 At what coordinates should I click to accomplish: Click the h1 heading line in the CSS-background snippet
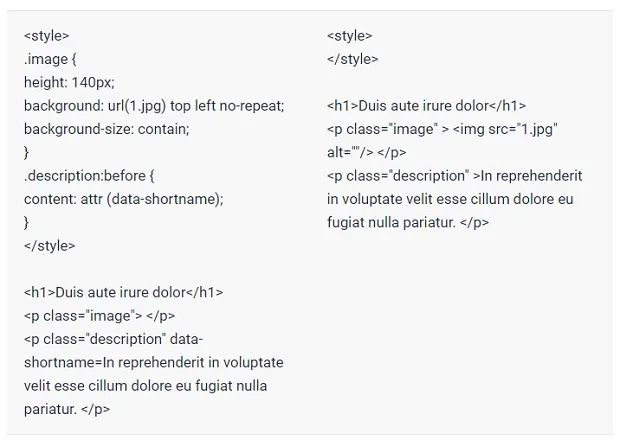click(x=124, y=293)
